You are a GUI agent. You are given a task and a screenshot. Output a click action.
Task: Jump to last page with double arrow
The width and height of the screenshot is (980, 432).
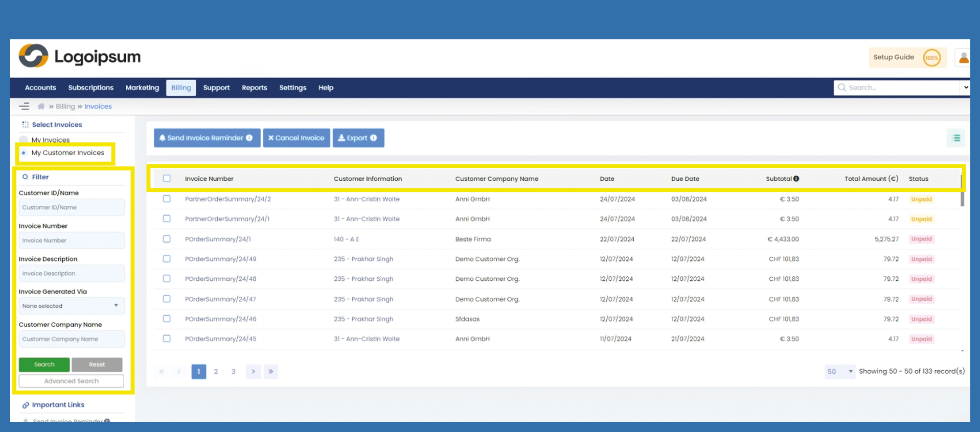click(271, 371)
